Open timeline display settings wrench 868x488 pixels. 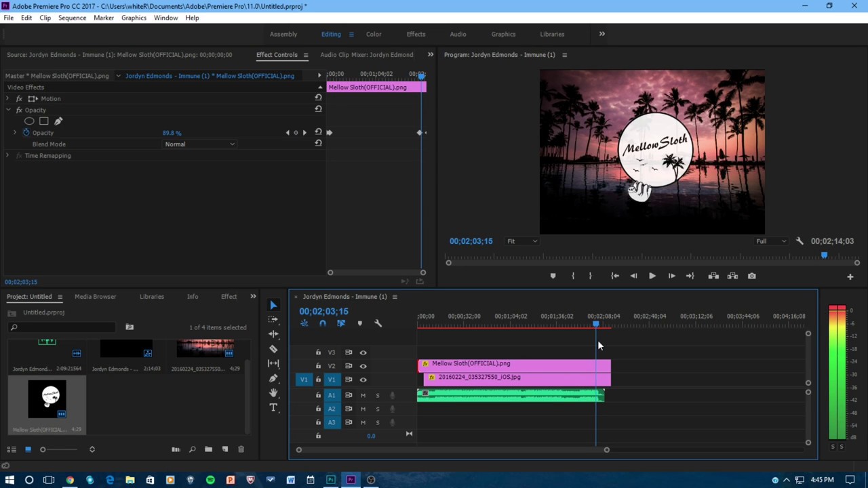coord(378,324)
